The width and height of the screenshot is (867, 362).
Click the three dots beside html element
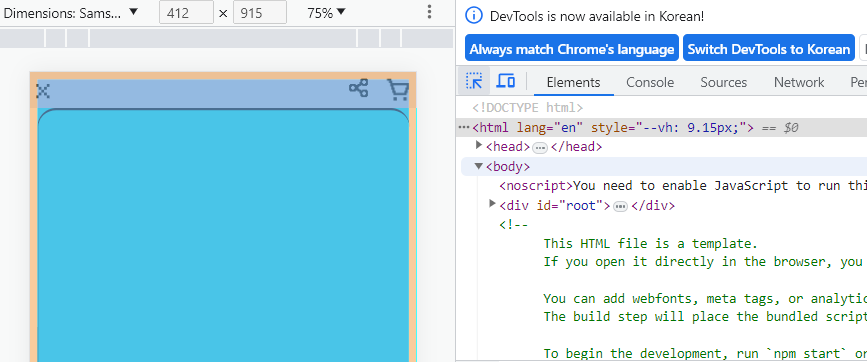tap(464, 128)
